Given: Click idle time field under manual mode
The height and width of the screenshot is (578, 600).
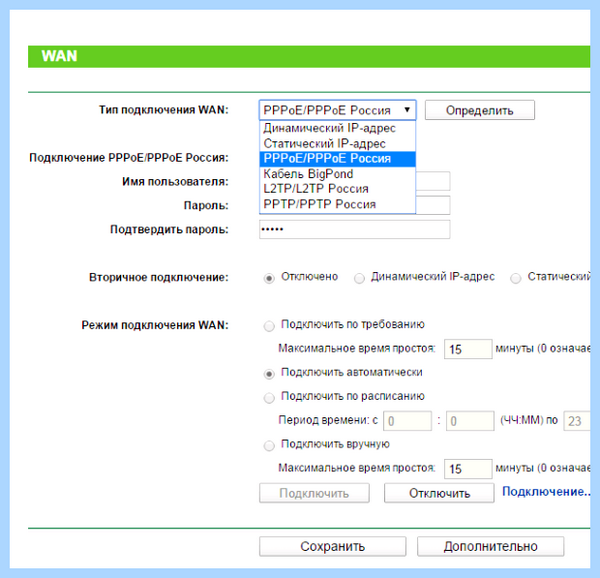Looking at the screenshot, I should 468,469.
